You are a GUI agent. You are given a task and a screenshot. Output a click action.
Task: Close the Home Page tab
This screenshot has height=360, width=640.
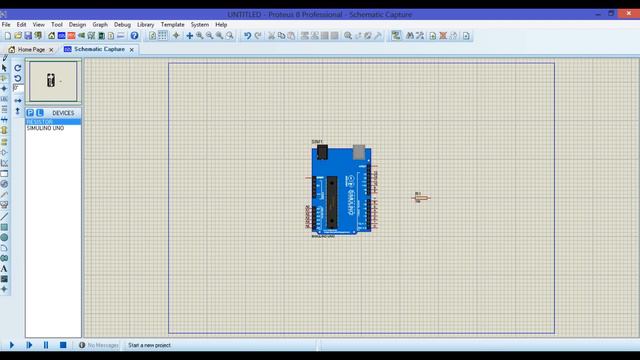(51, 50)
